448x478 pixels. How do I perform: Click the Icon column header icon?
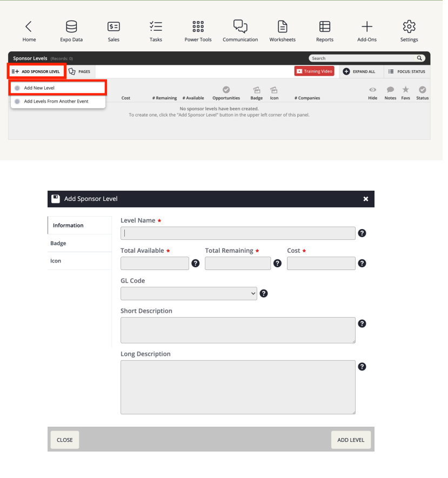(x=274, y=90)
